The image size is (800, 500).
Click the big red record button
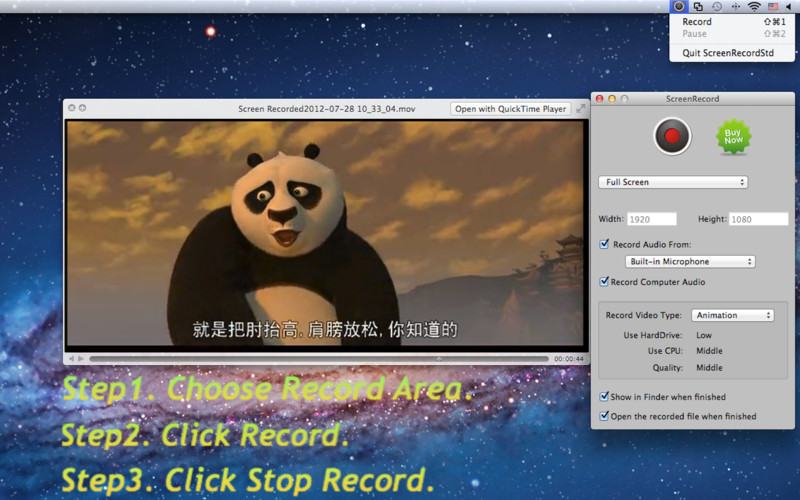click(672, 136)
